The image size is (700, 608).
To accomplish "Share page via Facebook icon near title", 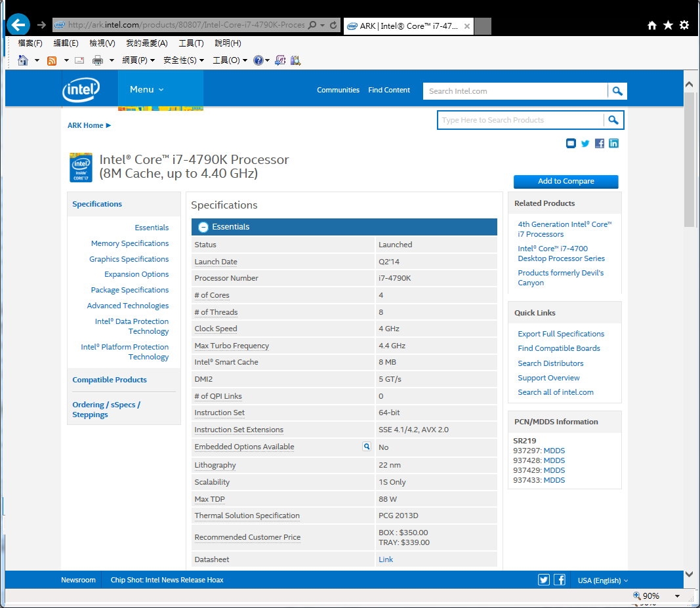I will point(600,143).
